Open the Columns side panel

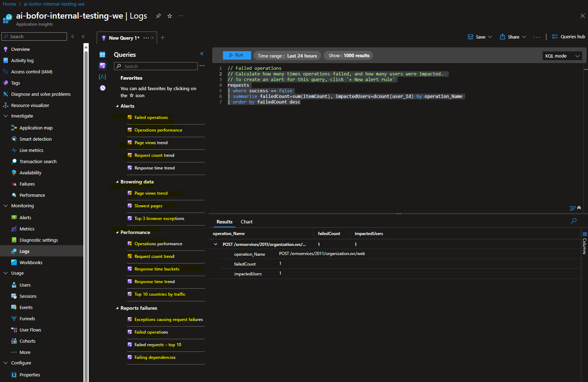click(584, 243)
